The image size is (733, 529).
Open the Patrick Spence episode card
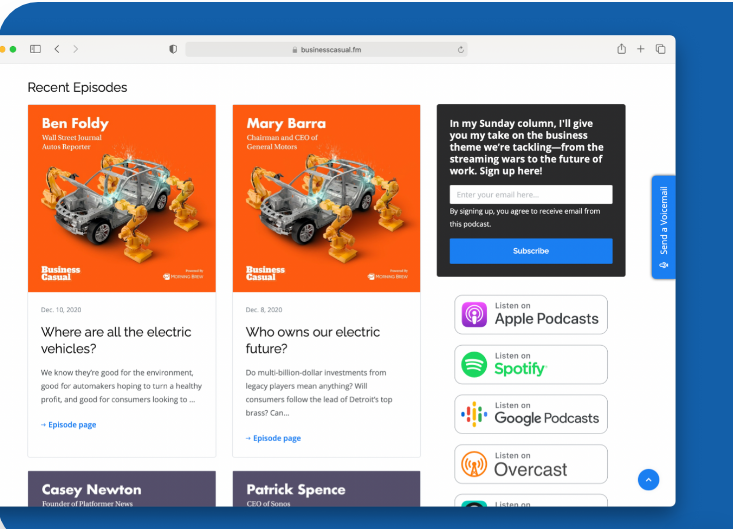coord(326,489)
